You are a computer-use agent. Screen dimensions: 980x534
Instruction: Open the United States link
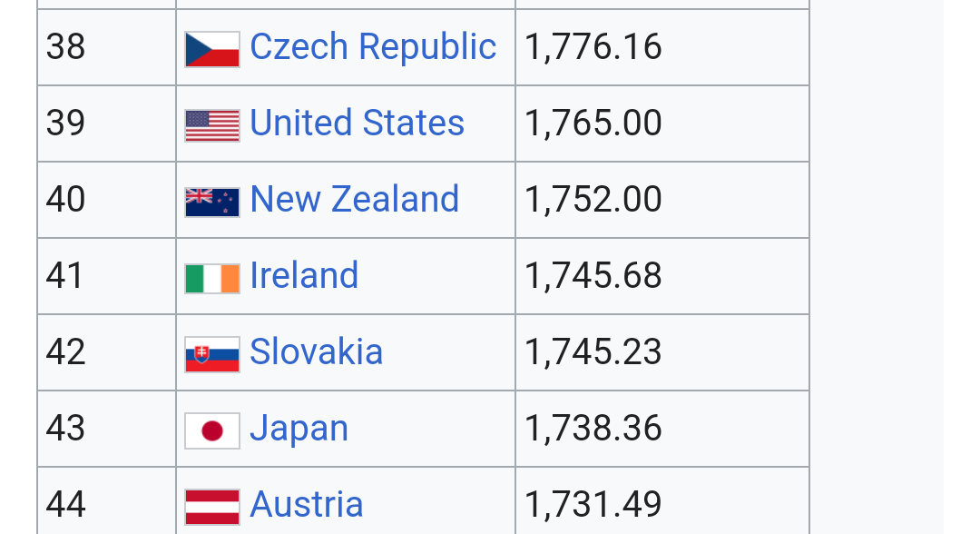(x=357, y=124)
